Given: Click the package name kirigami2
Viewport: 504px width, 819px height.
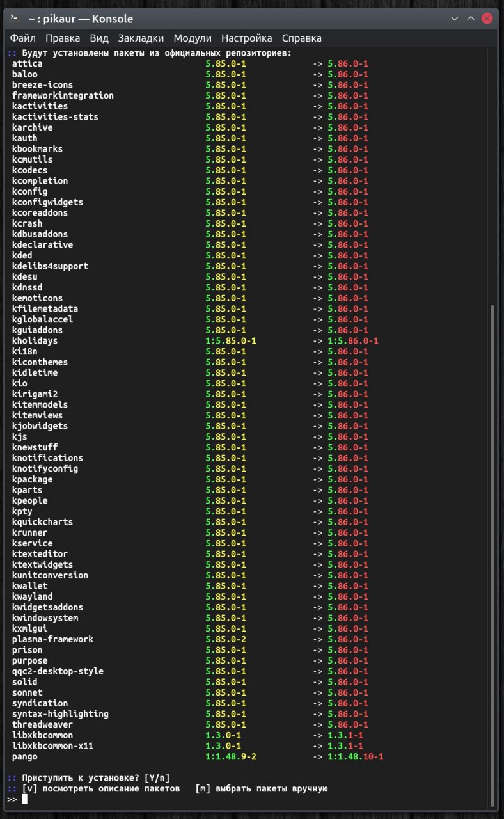Looking at the screenshot, I should click(35, 394).
